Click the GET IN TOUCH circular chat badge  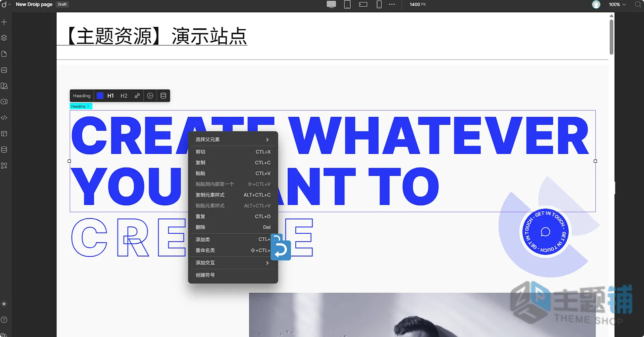click(545, 232)
